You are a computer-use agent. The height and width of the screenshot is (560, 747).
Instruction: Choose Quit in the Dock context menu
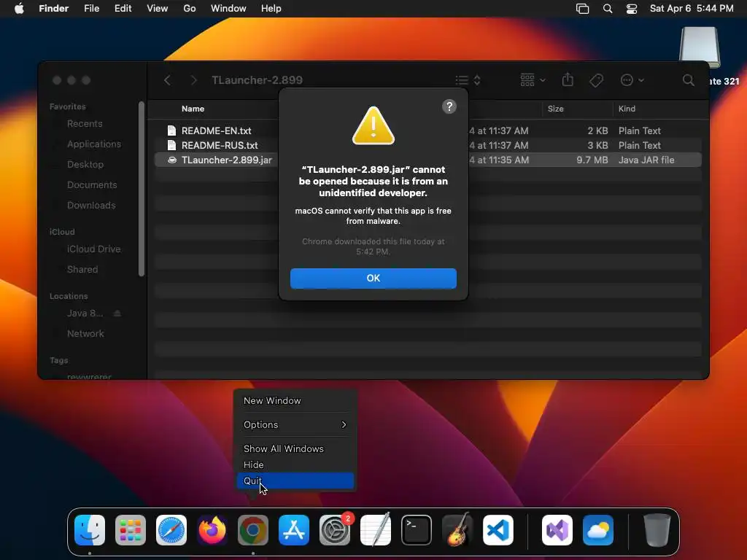coord(295,481)
